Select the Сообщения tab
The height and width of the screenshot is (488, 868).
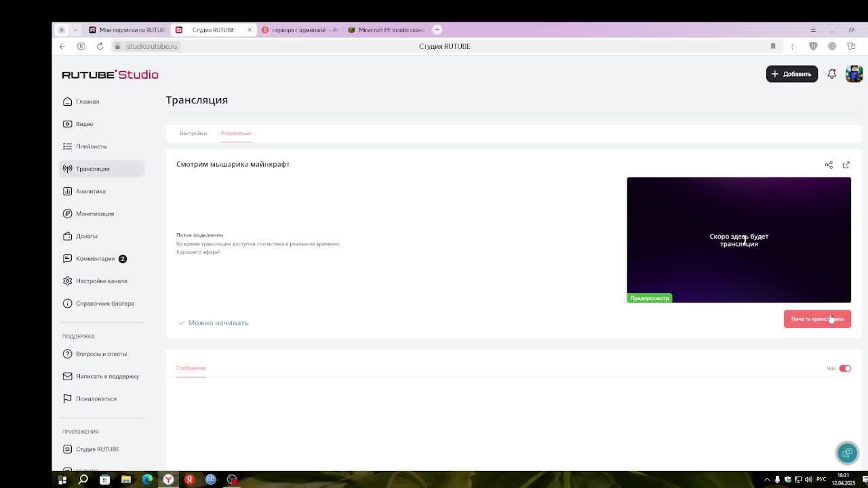pos(191,368)
